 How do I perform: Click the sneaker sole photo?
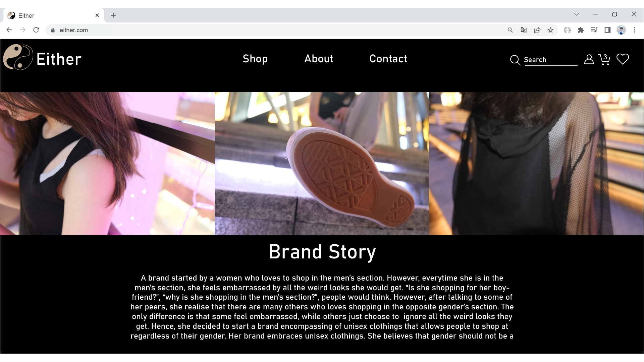click(x=322, y=164)
